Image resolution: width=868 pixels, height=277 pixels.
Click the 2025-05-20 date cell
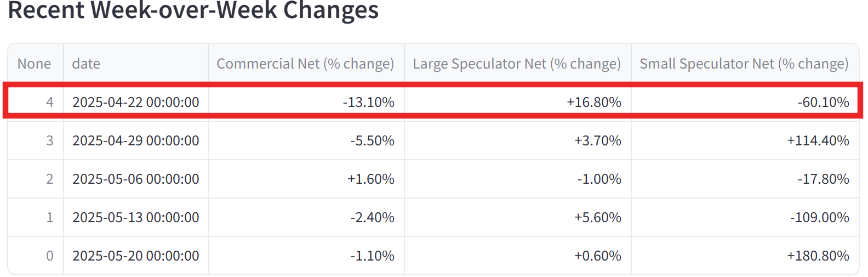coord(136,256)
